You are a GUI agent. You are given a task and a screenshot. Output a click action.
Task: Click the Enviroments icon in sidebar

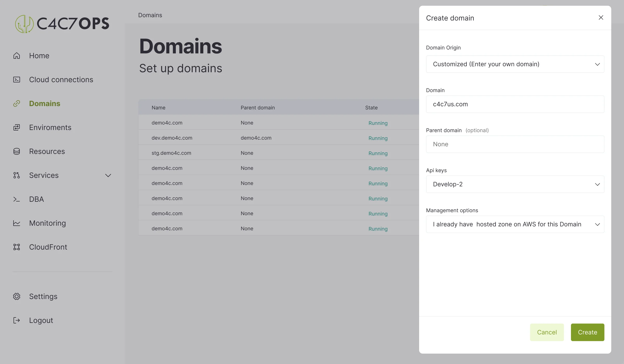(x=17, y=127)
